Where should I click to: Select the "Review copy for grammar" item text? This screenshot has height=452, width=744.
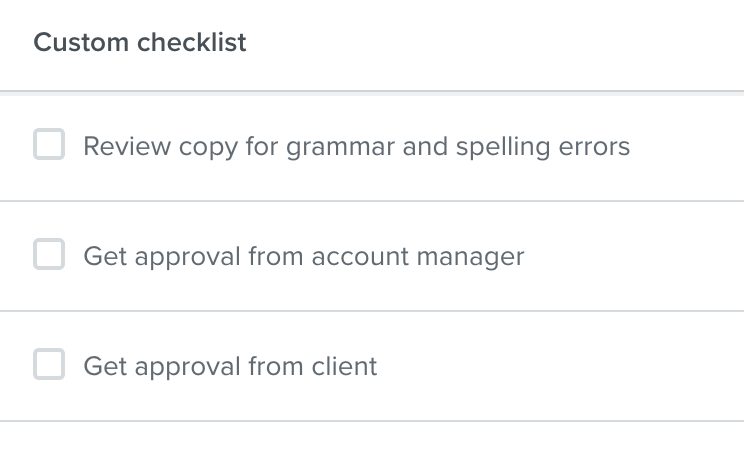pos(356,147)
